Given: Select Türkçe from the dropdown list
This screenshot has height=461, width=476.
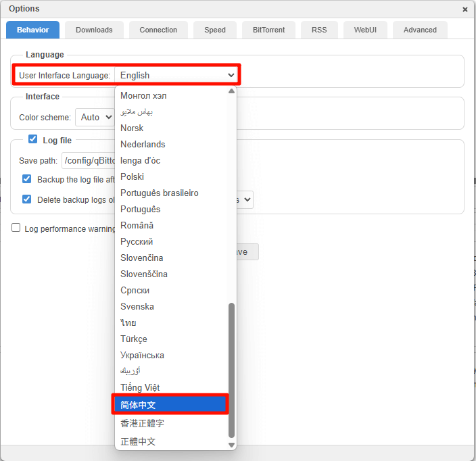Looking at the screenshot, I should pos(134,339).
